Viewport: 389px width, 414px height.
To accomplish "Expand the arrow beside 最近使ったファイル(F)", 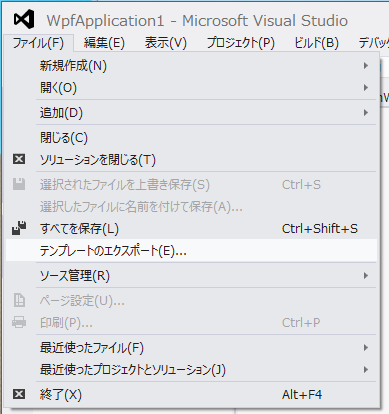I will 366,348.
